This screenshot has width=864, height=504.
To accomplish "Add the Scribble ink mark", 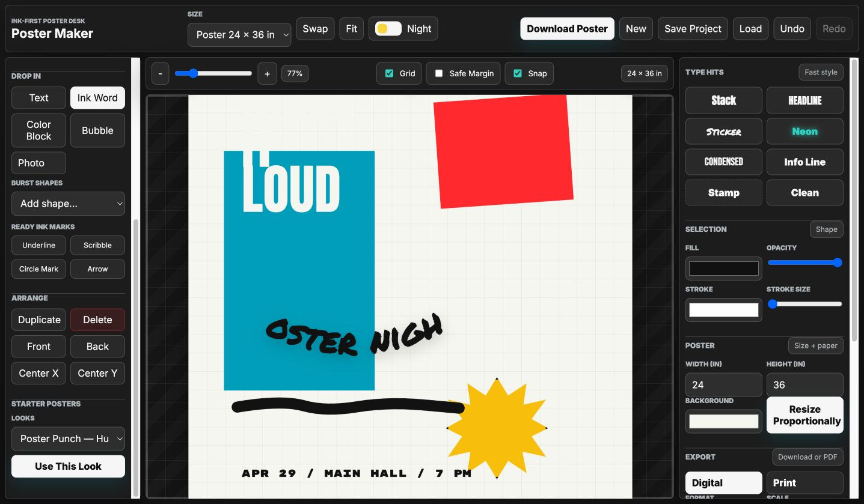I will point(97,245).
